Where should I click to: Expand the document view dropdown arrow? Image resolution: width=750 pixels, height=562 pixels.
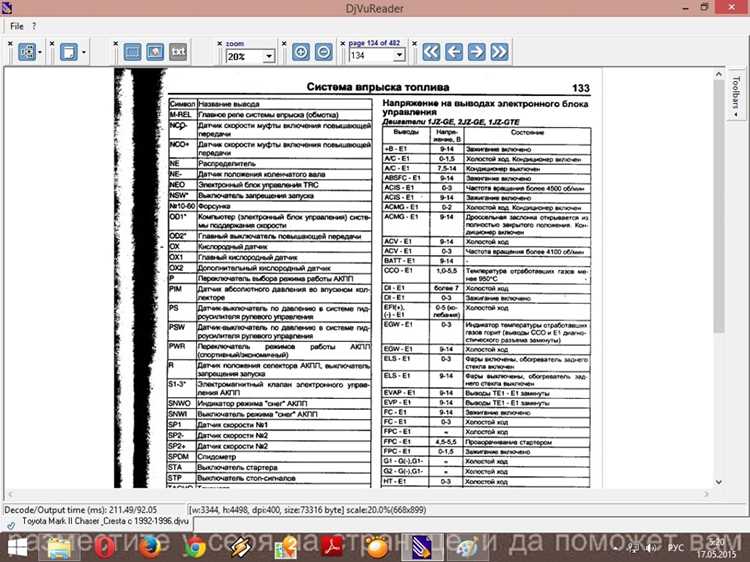click(85, 51)
